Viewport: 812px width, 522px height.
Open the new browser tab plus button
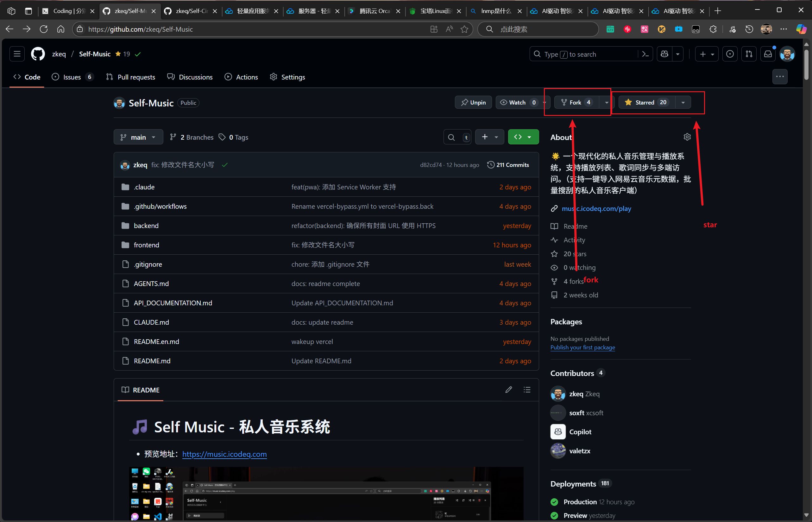pyautogui.click(x=717, y=11)
